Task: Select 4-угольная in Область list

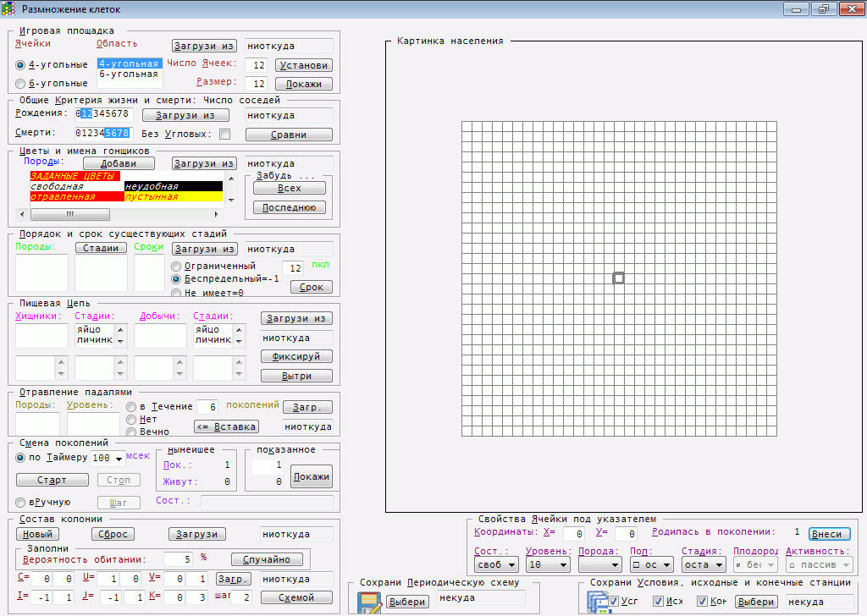Action: coord(130,63)
